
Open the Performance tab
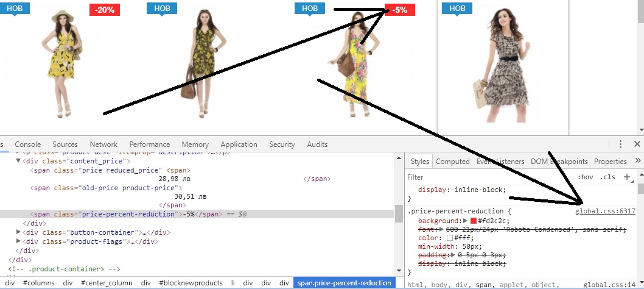(x=150, y=144)
